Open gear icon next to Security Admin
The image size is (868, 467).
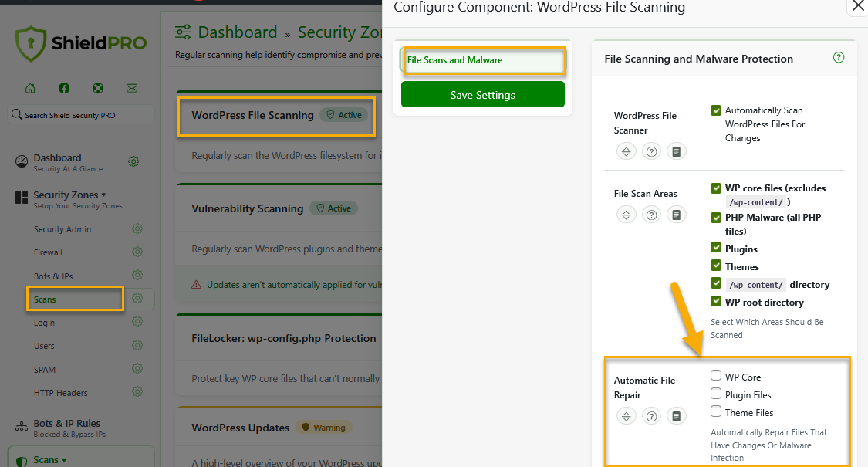point(137,228)
